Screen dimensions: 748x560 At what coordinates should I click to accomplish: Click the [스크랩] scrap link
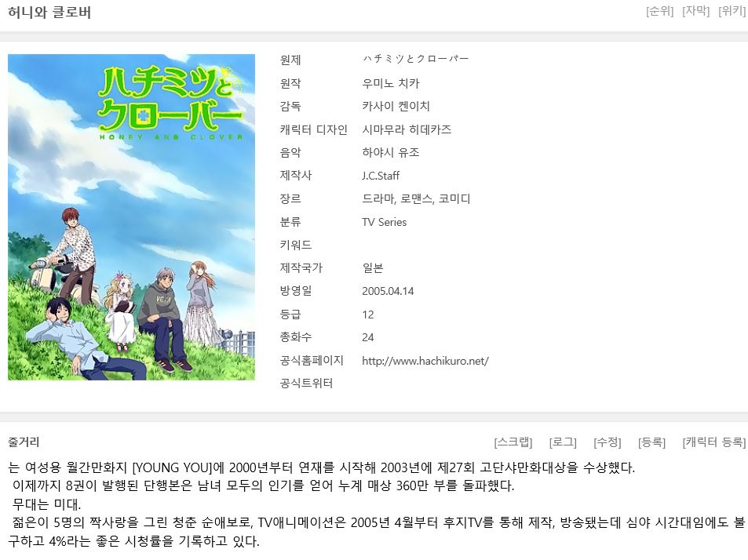pyautogui.click(x=513, y=442)
